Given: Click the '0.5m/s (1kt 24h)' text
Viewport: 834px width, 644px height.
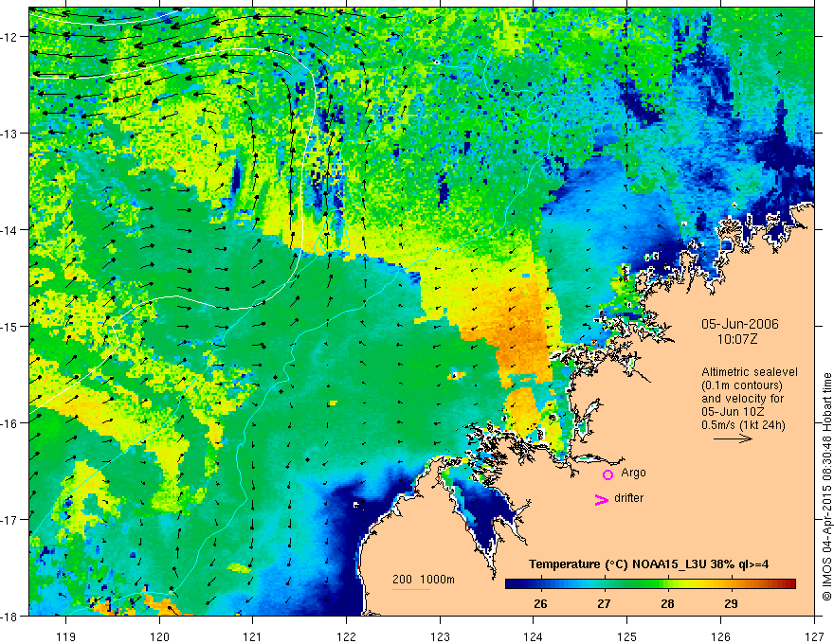Looking at the screenshot, I should [743, 425].
